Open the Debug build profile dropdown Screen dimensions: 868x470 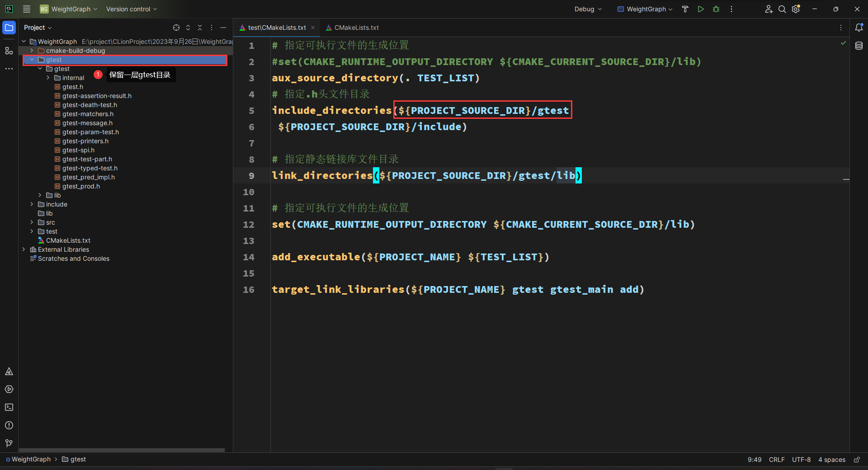(x=588, y=9)
